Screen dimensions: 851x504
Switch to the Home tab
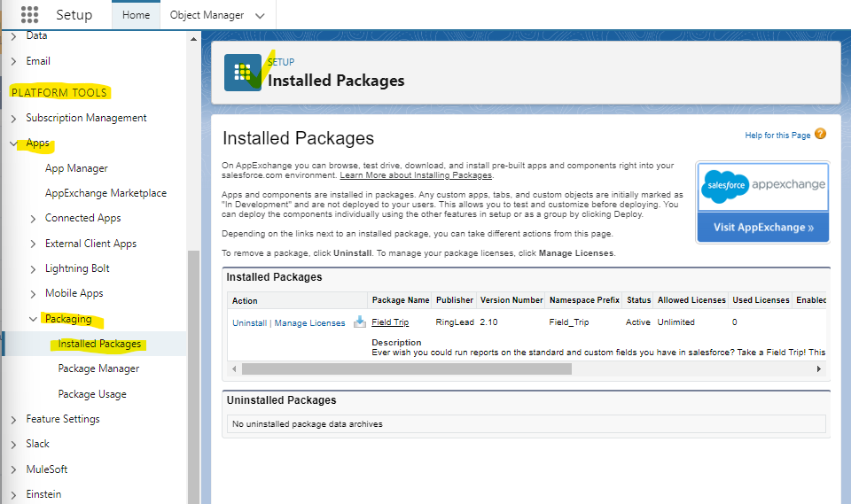tap(136, 15)
